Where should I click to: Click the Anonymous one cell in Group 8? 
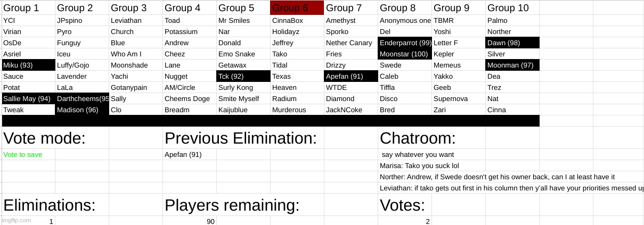tap(405, 20)
